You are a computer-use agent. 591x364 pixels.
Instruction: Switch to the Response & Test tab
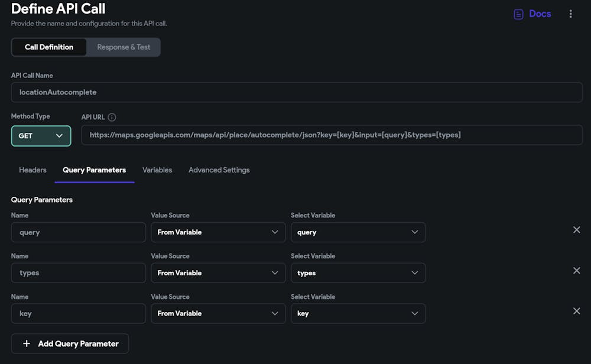pos(124,47)
